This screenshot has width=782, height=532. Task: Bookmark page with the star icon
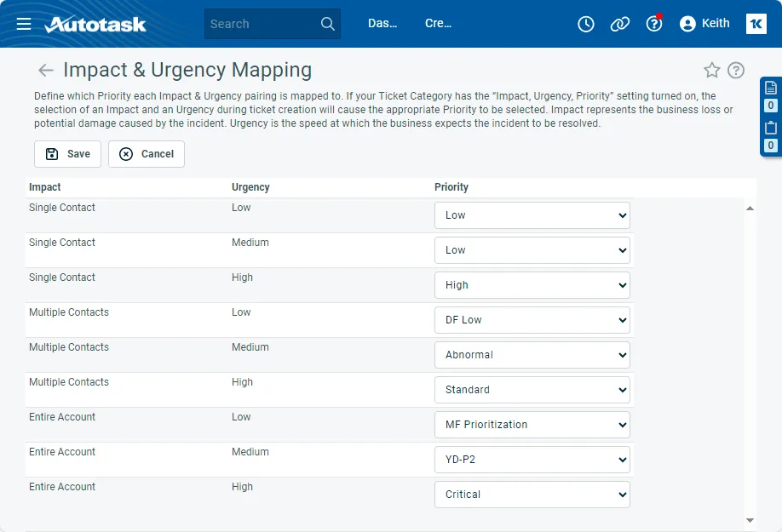click(x=712, y=71)
